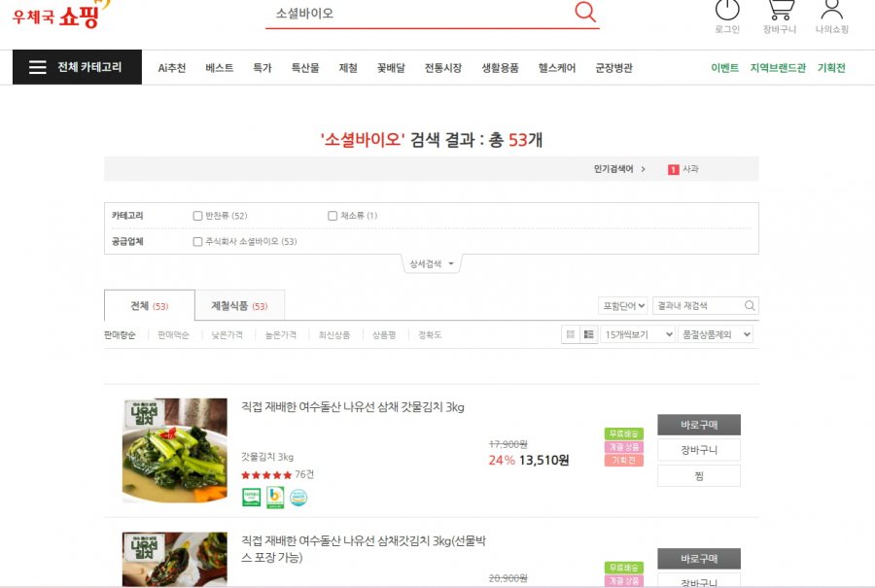This screenshot has height=588, width=875.
Task: Click the pink 계절상품 tag of 갓물김치 3kg
Action: [624, 447]
